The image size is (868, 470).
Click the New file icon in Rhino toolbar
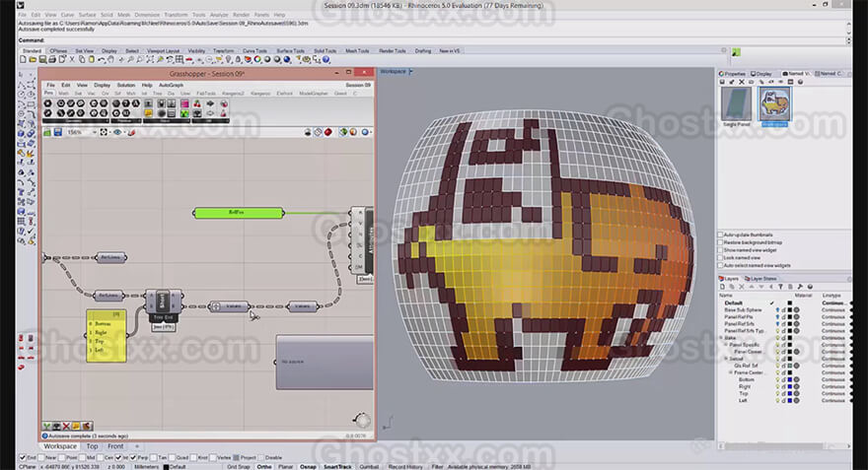coord(23,59)
